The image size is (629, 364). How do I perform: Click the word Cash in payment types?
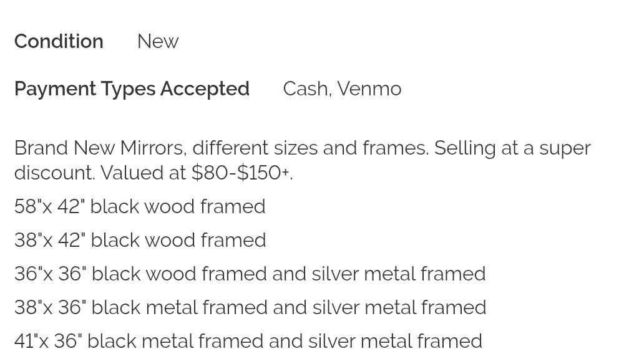(x=305, y=89)
